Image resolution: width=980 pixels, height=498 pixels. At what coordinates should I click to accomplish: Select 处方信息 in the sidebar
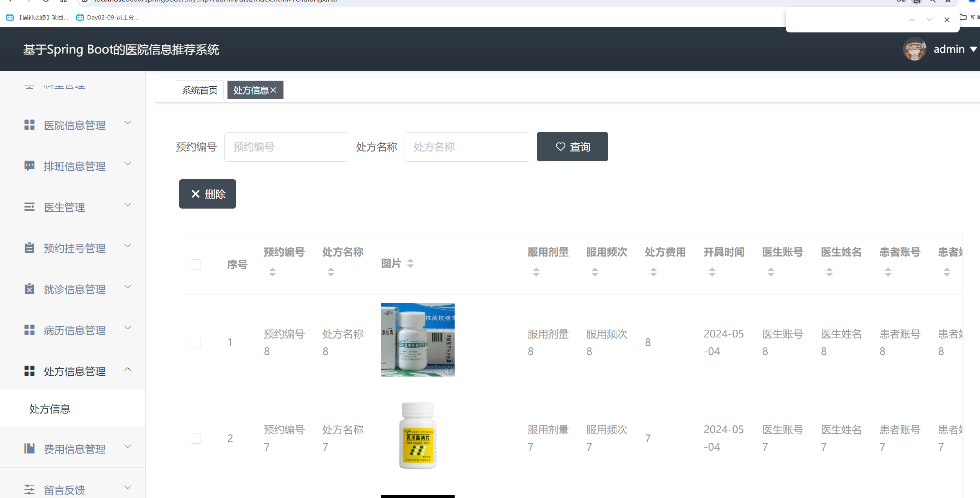point(50,409)
